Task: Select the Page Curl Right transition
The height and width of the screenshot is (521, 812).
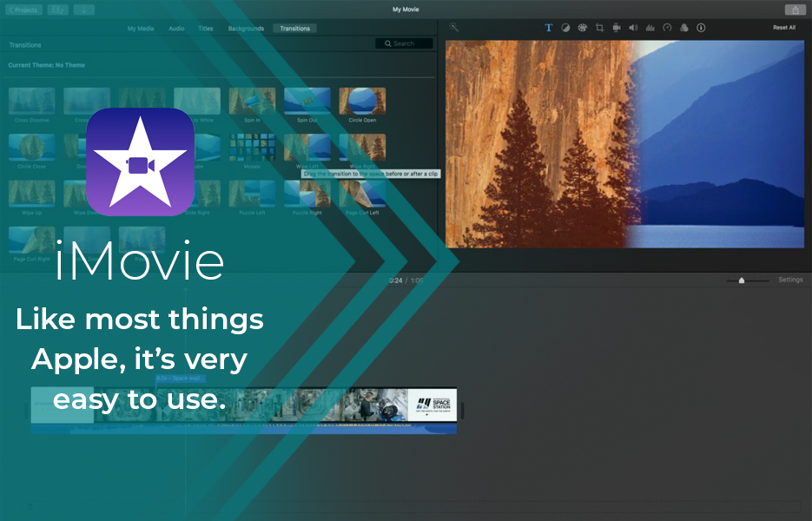Action: [x=32, y=240]
